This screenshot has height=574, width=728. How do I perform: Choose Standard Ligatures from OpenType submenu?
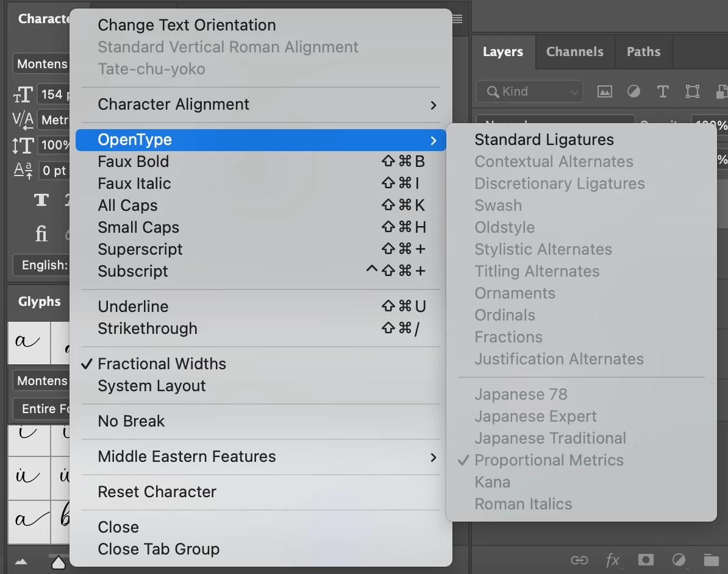click(544, 140)
